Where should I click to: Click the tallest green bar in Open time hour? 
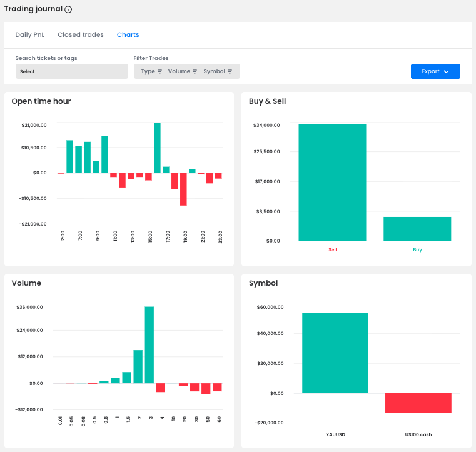click(x=157, y=148)
